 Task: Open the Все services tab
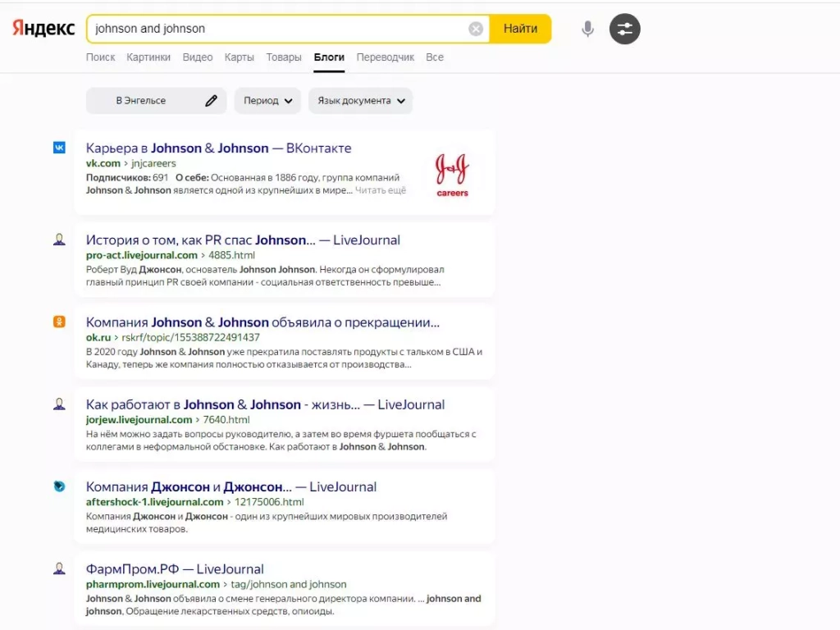tap(435, 57)
